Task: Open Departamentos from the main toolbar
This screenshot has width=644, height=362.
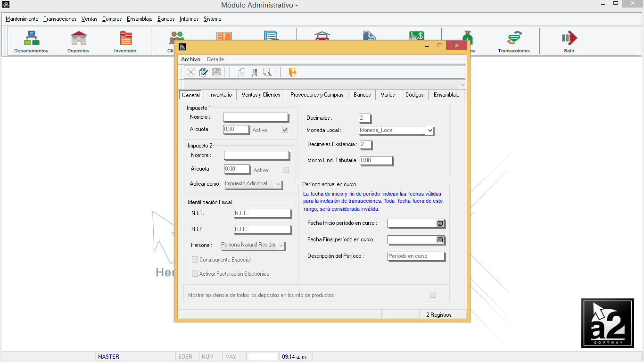Action: [x=31, y=42]
